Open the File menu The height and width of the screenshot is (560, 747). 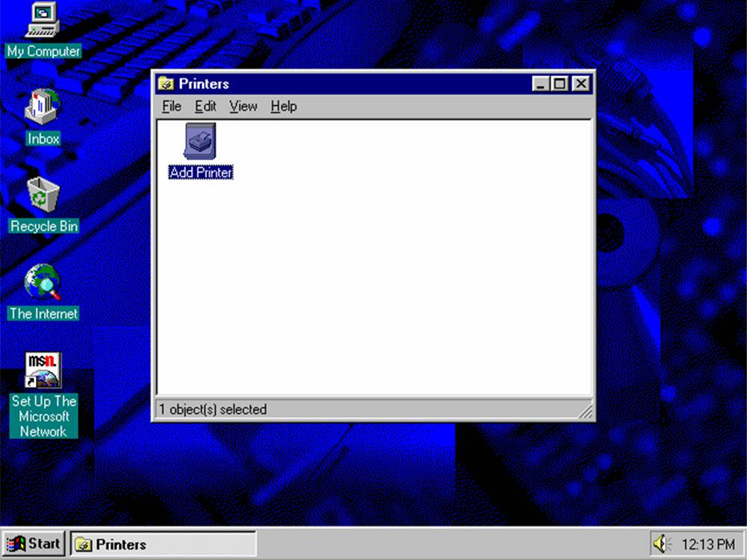(172, 106)
